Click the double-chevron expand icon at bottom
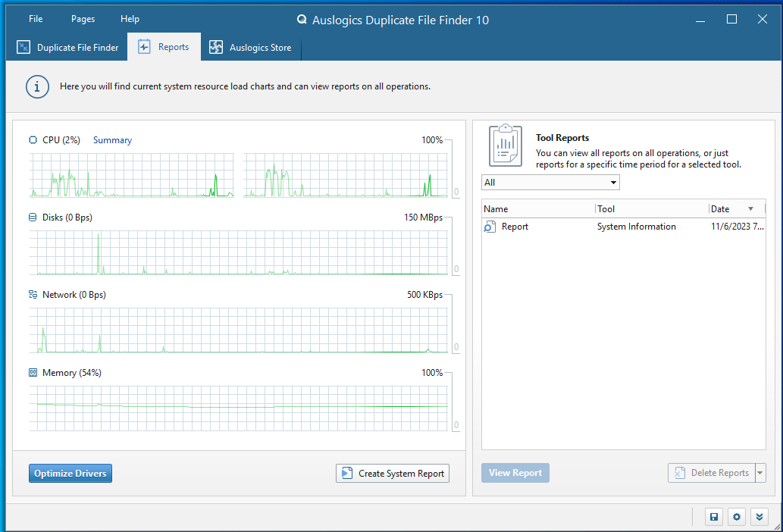 point(760,517)
